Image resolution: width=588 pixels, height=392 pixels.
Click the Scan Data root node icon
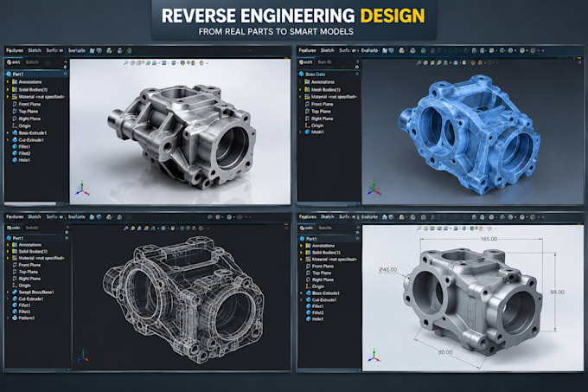[x=301, y=74]
